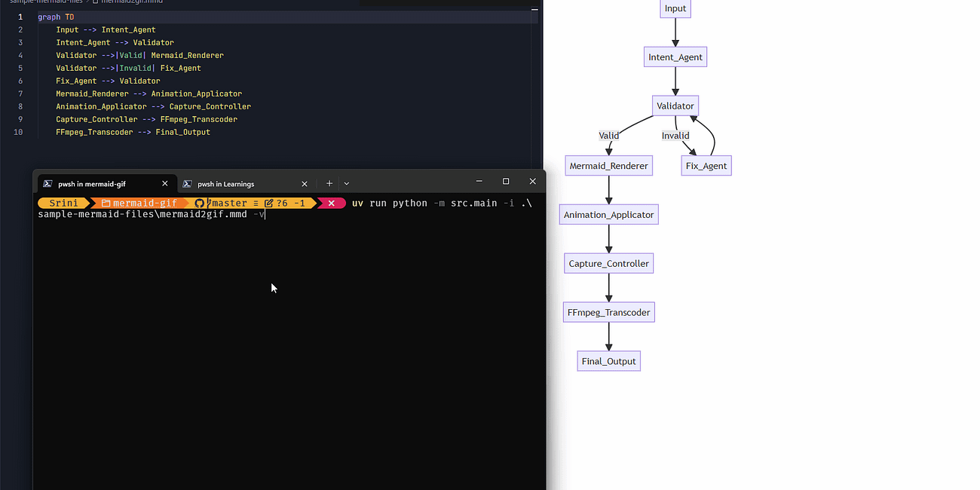The image size is (980, 490).
Task: Click editor line 'Input --> Intent_Agent'
Action: [x=106, y=29]
